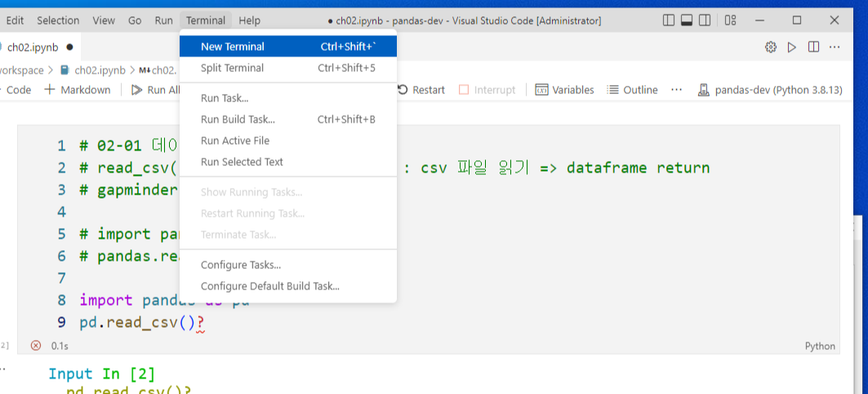The width and height of the screenshot is (868, 394).
Task: Click the 0.1s execution time label
Action: [x=60, y=346]
